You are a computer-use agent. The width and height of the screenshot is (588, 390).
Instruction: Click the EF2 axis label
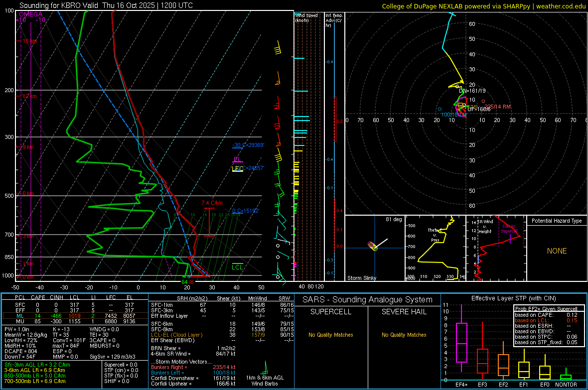pyautogui.click(x=503, y=385)
